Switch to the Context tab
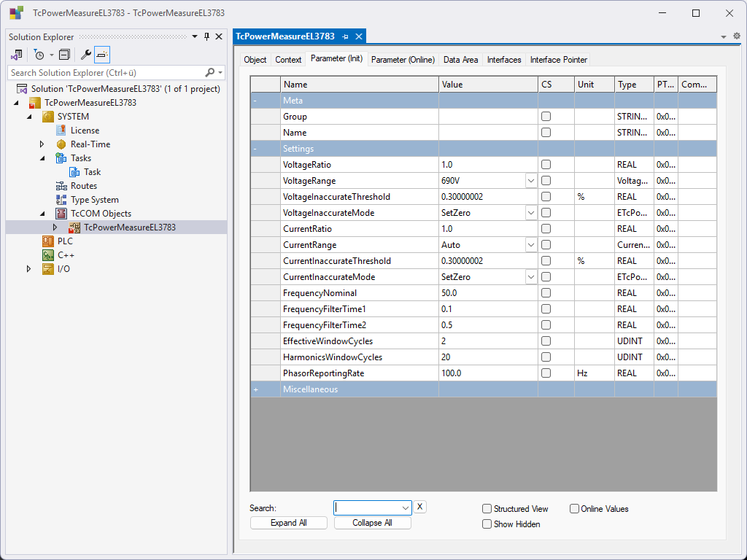 (288, 60)
